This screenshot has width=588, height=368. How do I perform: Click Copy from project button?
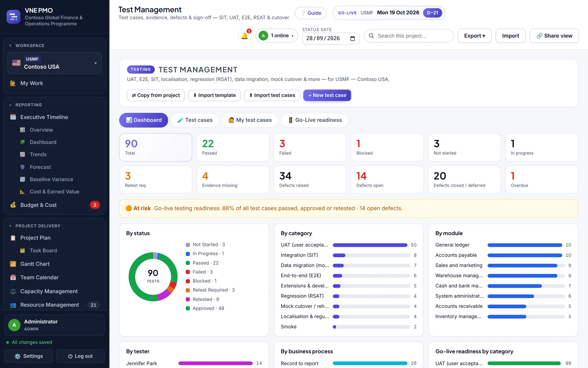(x=156, y=95)
